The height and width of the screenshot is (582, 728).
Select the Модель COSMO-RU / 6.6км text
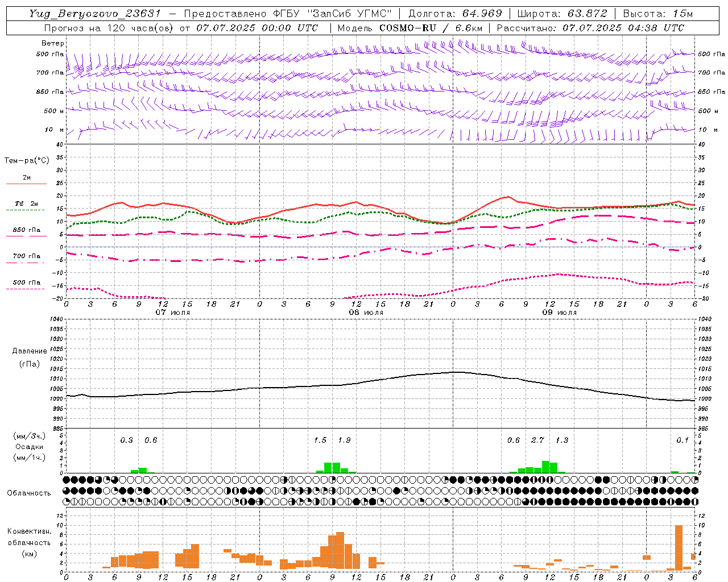[409, 28]
